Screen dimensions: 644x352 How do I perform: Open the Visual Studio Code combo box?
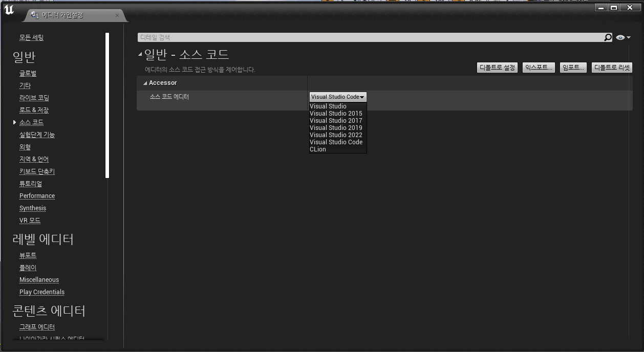pyautogui.click(x=338, y=97)
